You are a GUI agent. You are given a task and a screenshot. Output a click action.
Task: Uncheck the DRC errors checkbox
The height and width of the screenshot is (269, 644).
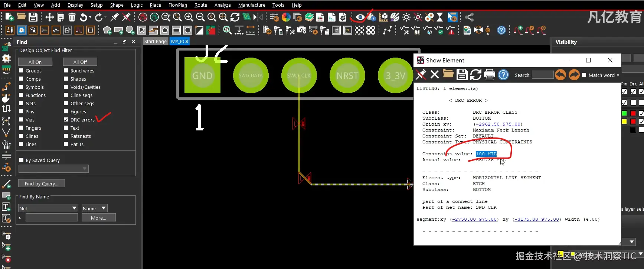(66, 120)
